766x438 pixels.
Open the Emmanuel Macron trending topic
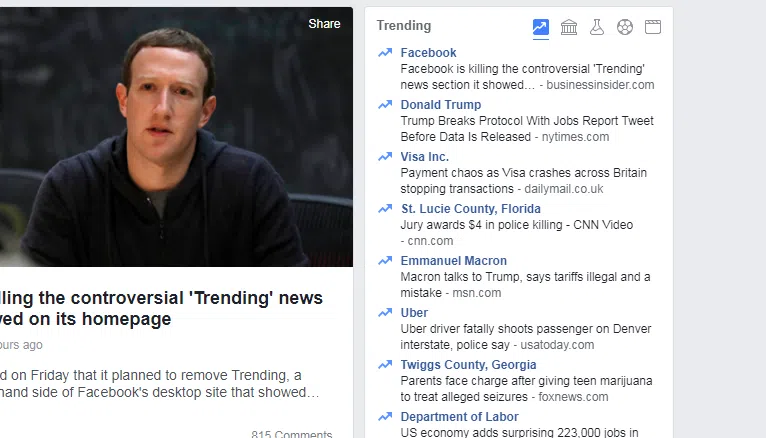pyautogui.click(x=453, y=261)
